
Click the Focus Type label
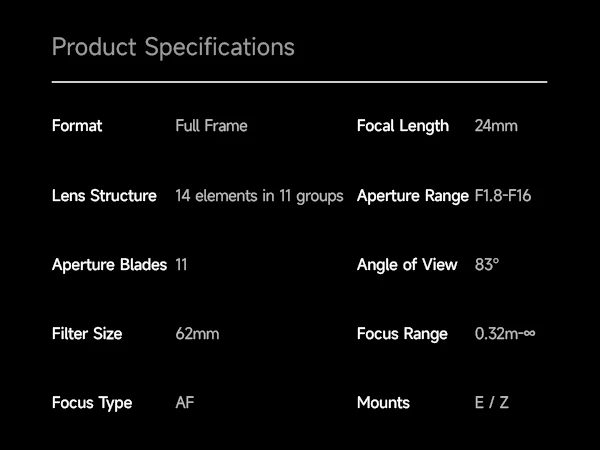coord(92,403)
